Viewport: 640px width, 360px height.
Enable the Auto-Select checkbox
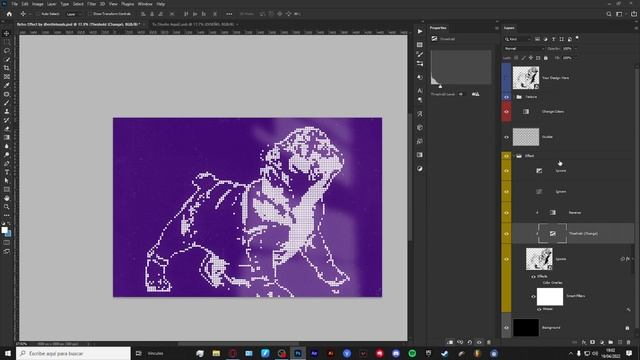[x=38, y=14]
